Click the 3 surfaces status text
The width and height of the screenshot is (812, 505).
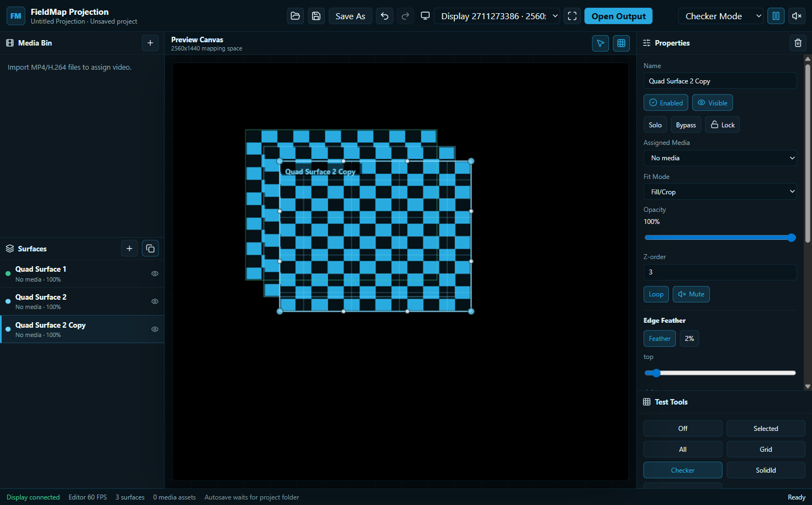pos(130,497)
